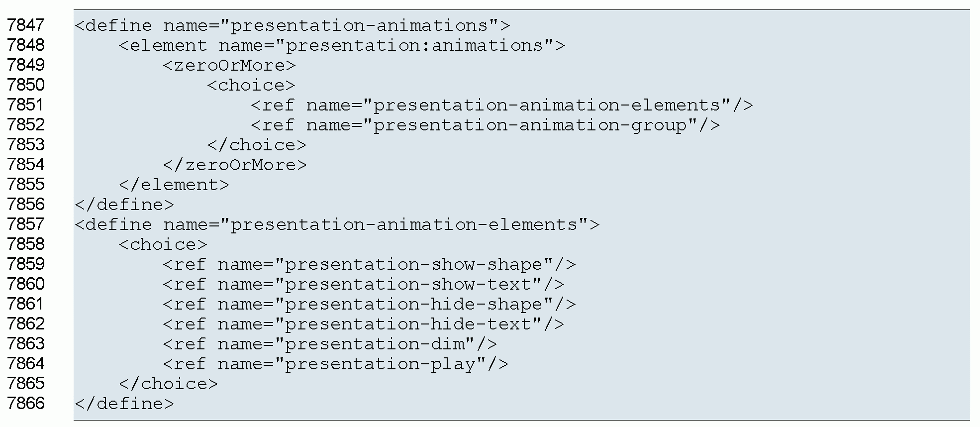
Task: Click the presentation-hide-text ref line
Action: coord(364,324)
